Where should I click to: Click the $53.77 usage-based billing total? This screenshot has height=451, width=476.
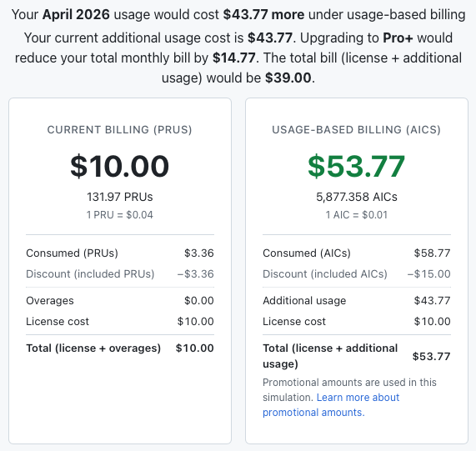pyautogui.click(x=357, y=166)
